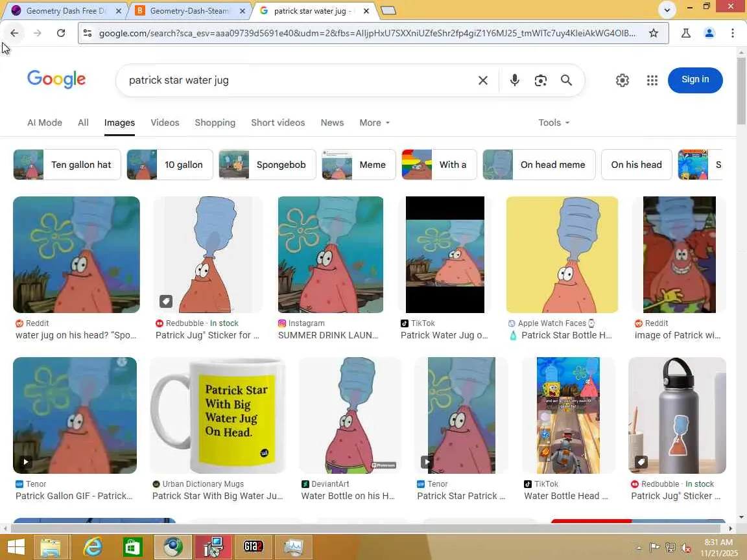This screenshot has height=560, width=747.
Task: Switch to the Short videos tab
Action: tap(278, 122)
